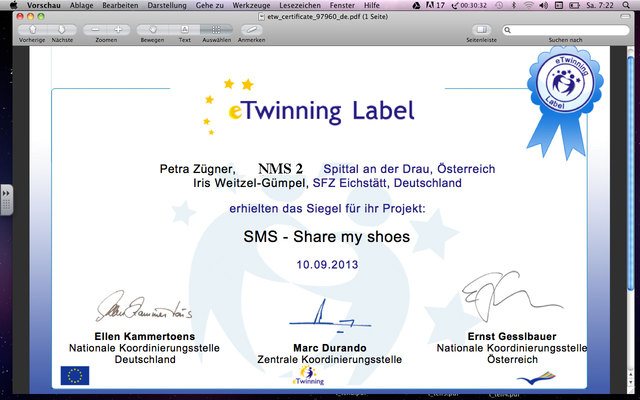This screenshot has width=640, height=400.
Task: Choose the Auswählen rectangle tool
Action: point(217,30)
